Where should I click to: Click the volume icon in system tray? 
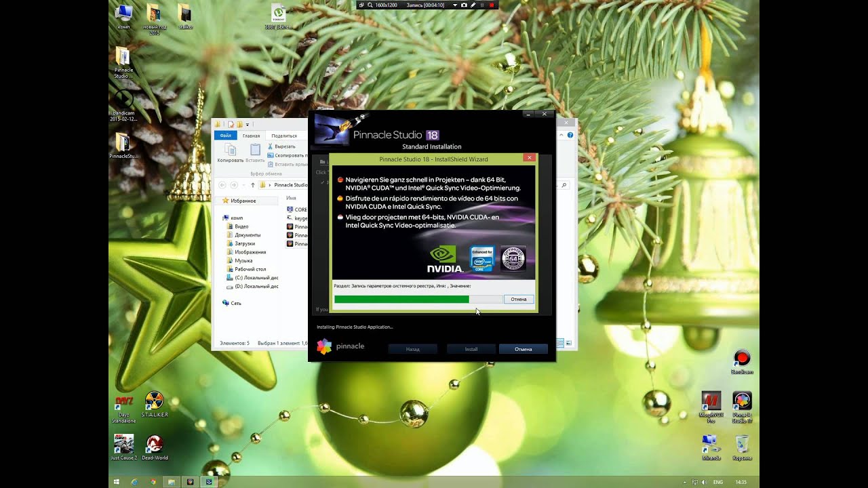point(703,482)
